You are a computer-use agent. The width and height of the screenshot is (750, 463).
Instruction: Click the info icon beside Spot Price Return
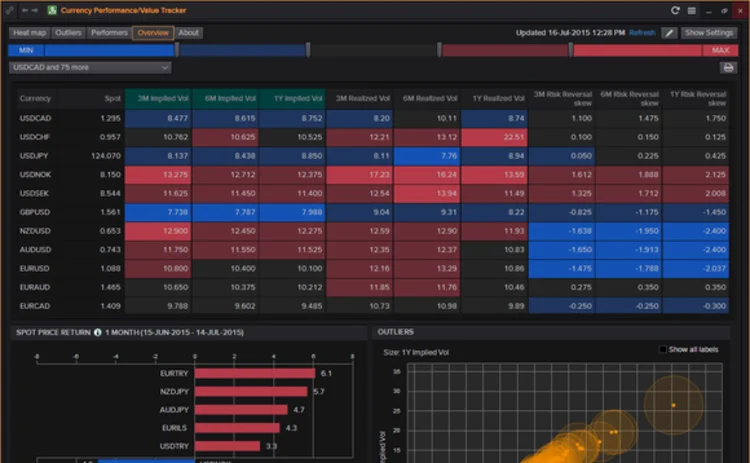(x=98, y=332)
